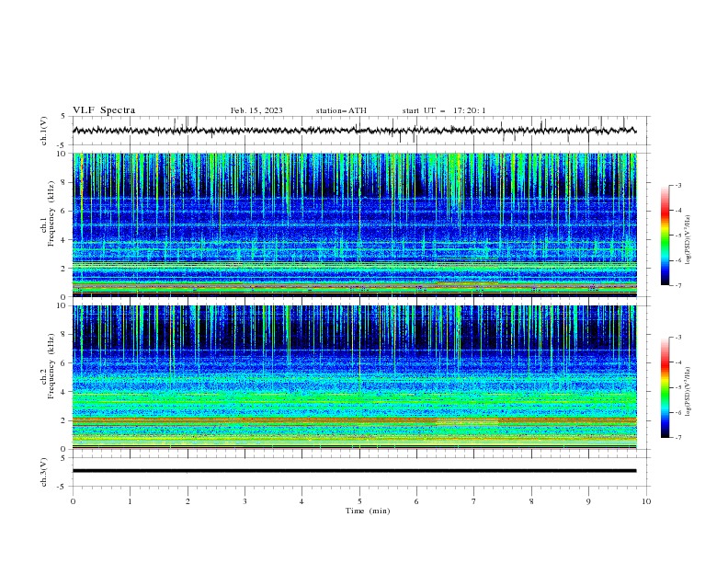Image resolution: width=728 pixels, height=563 pixels.
Task: Click the upper log(PSD)(V²/Hz) colorbar label
Action: (688, 240)
